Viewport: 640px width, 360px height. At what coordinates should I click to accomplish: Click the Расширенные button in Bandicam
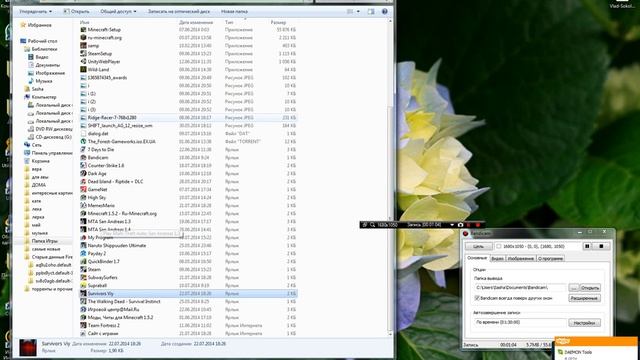tap(584, 298)
